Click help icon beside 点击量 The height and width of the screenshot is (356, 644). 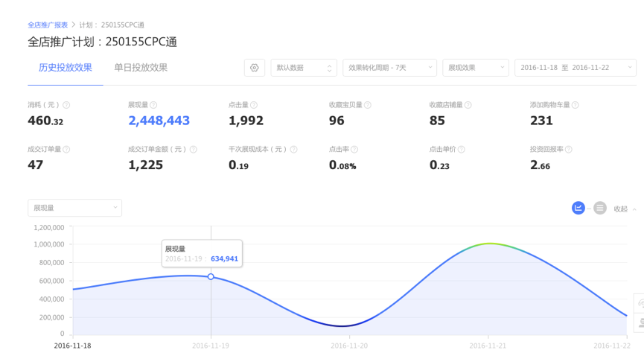click(x=254, y=106)
